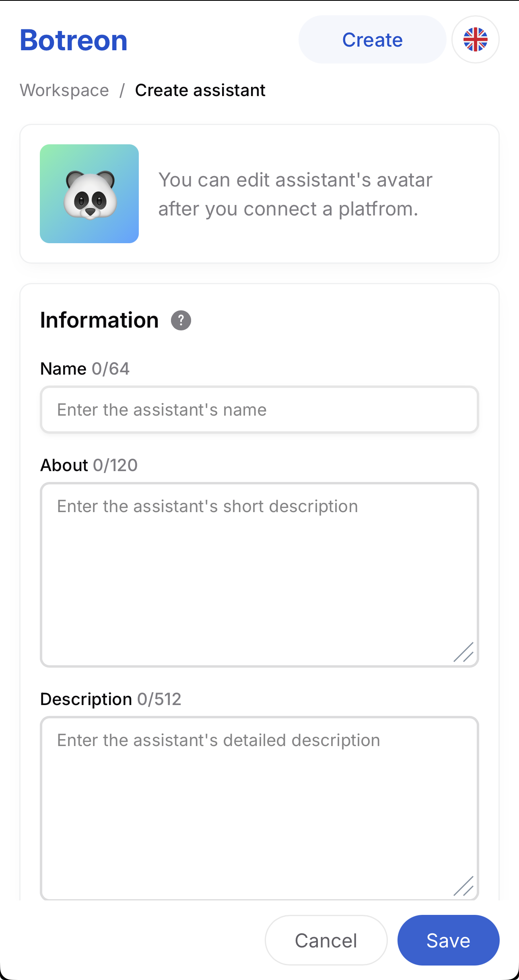Open the Create menu at the top
Image resolution: width=519 pixels, height=980 pixels.
pyautogui.click(x=372, y=39)
